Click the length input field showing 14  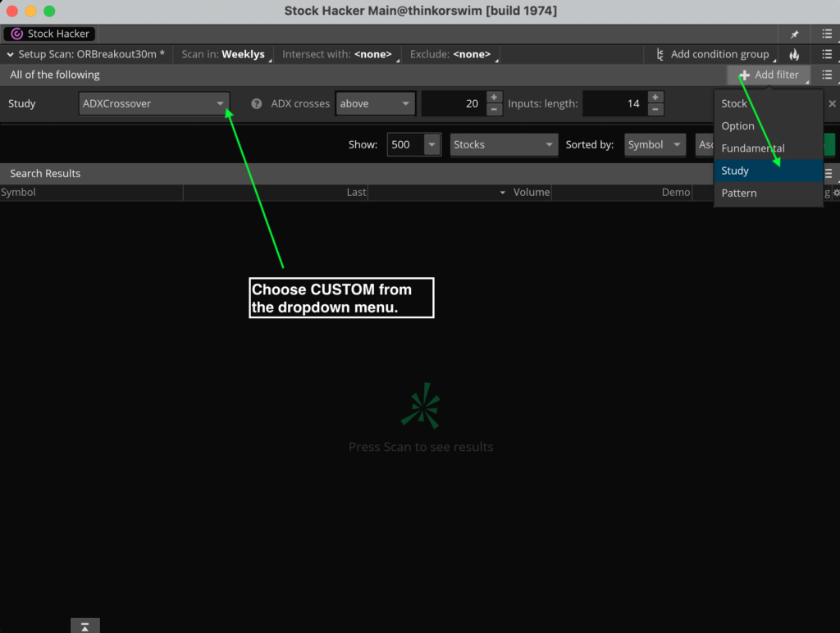coord(615,103)
